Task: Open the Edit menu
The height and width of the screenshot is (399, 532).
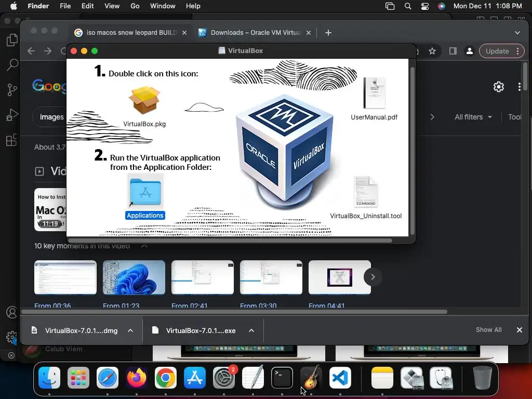Action: [87, 6]
